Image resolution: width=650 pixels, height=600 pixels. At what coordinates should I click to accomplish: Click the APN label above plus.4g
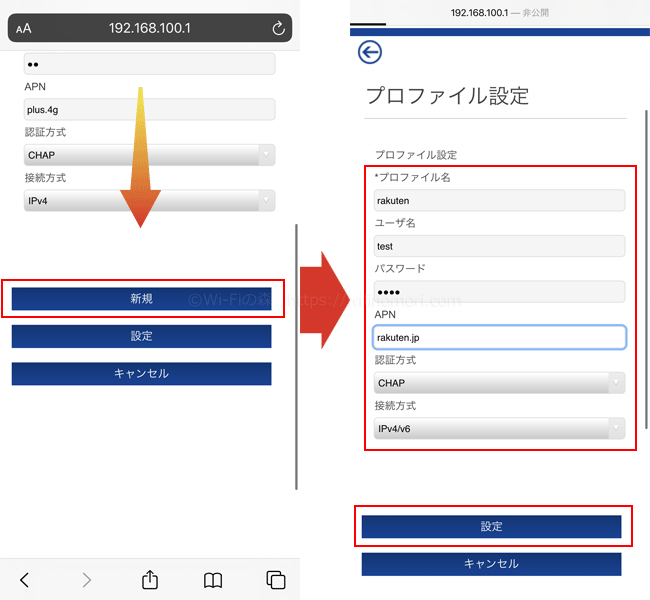[x=35, y=87]
